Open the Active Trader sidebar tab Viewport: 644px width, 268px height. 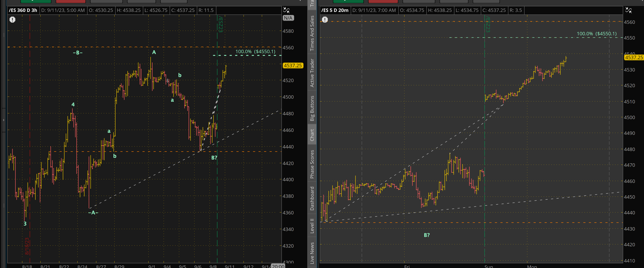click(x=312, y=73)
